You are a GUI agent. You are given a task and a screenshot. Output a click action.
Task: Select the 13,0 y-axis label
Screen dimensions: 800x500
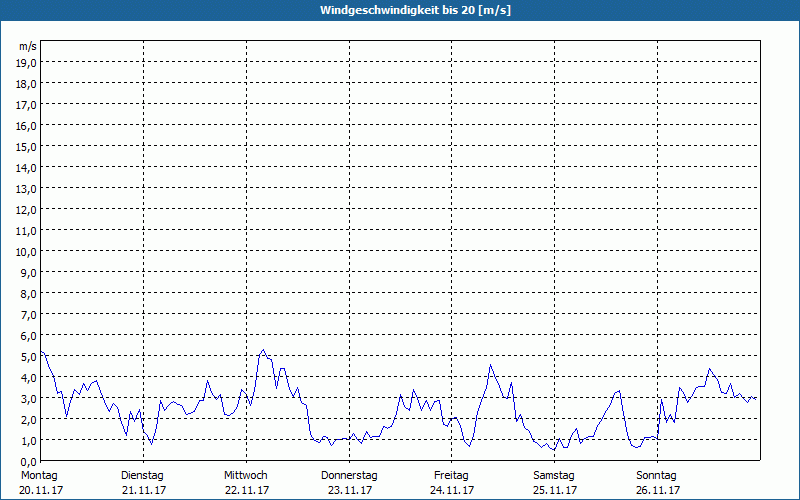(x=27, y=189)
